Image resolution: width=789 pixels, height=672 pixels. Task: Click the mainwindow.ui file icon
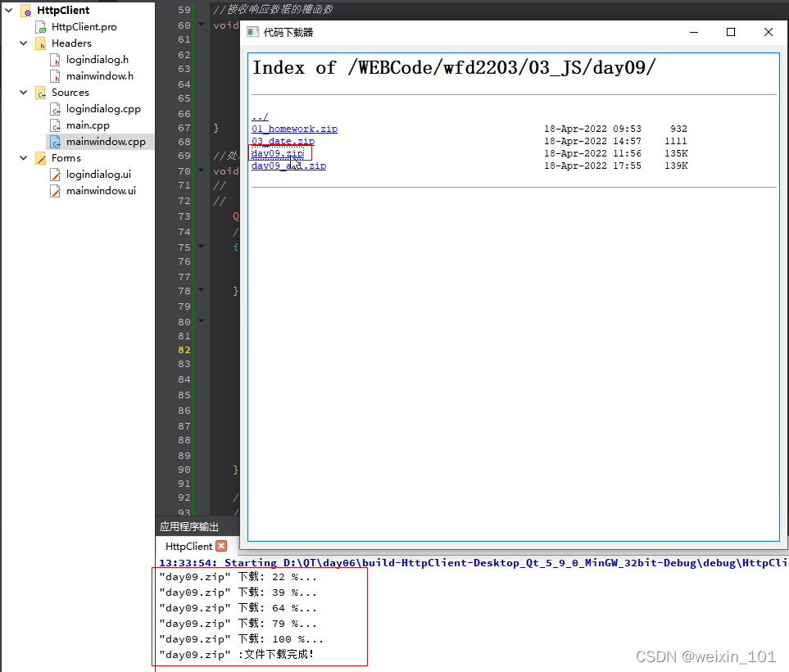(x=56, y=191)
